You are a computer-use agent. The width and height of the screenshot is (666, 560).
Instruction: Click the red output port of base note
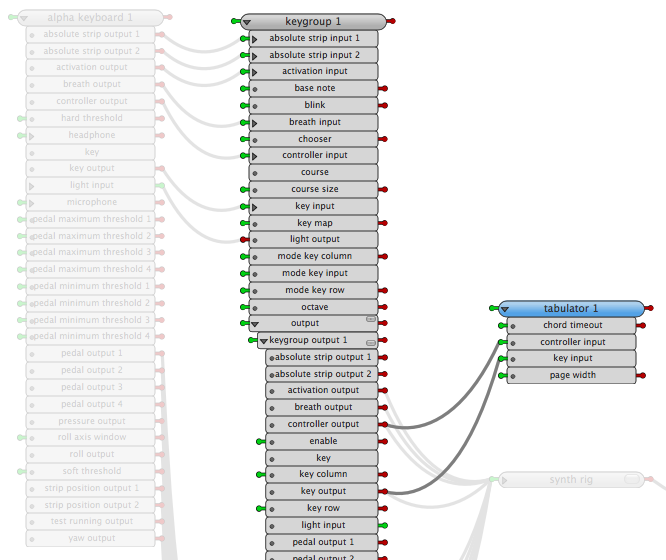(383, 88)
